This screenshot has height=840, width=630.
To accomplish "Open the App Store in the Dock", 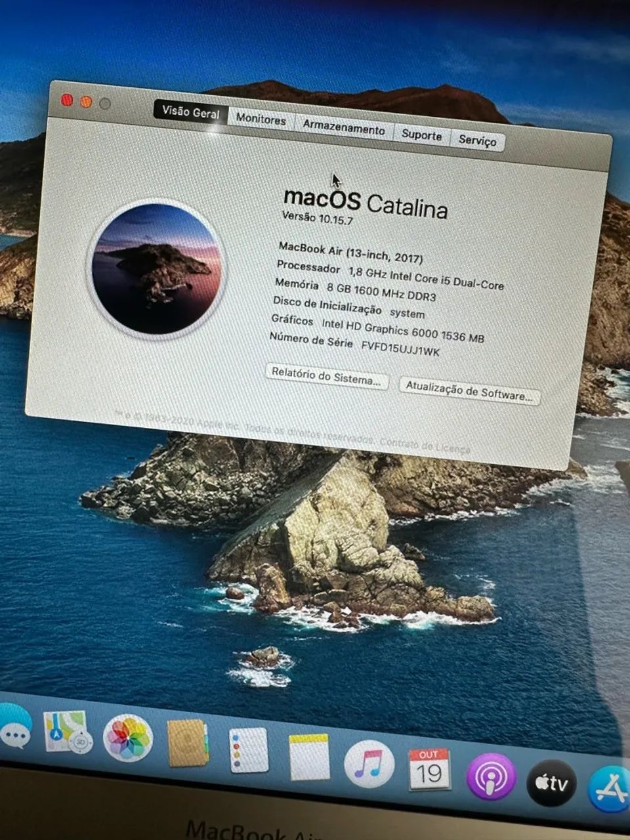I will 609,789.
